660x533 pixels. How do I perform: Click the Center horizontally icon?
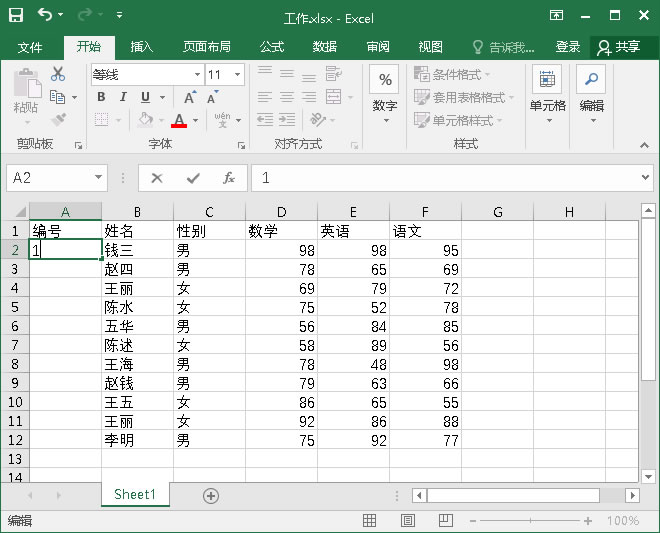pyautogui.click(x=287, y=97)
